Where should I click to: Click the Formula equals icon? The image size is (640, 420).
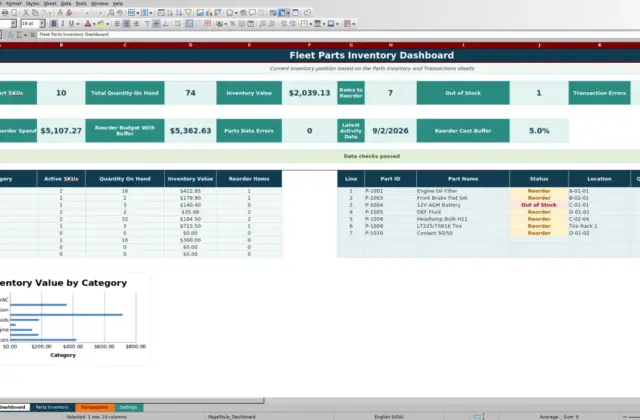coord(32,35)
